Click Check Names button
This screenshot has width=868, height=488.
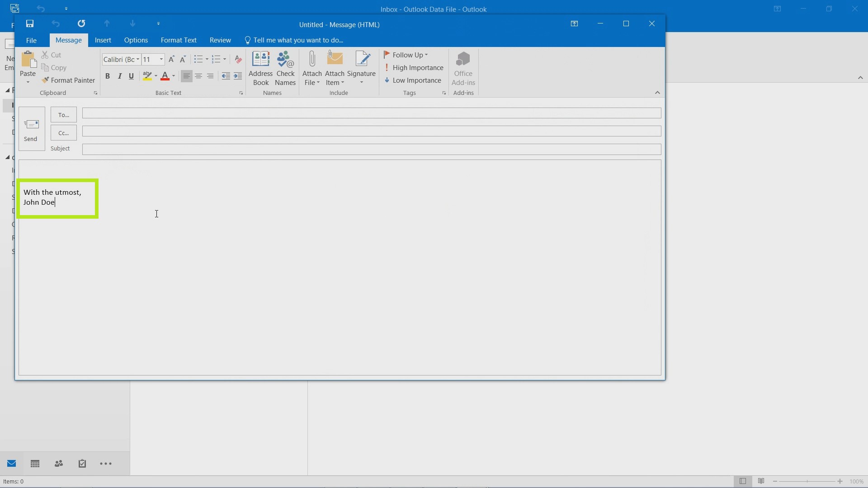click(285, 67)
